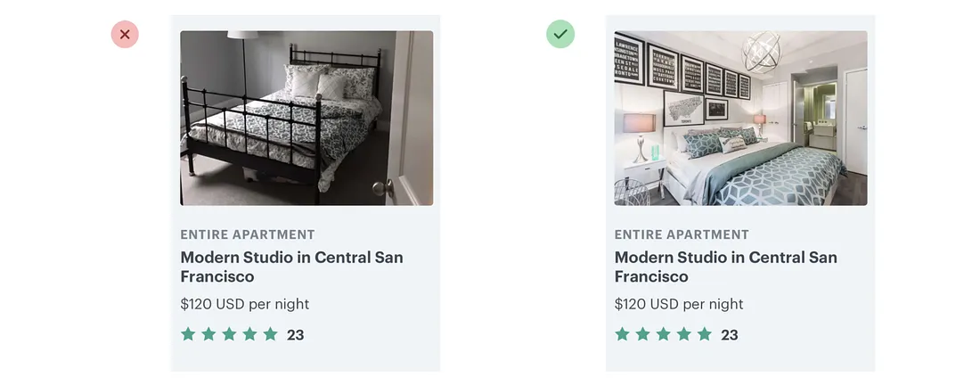Click the third rating star on the left card

coord(229,334)
